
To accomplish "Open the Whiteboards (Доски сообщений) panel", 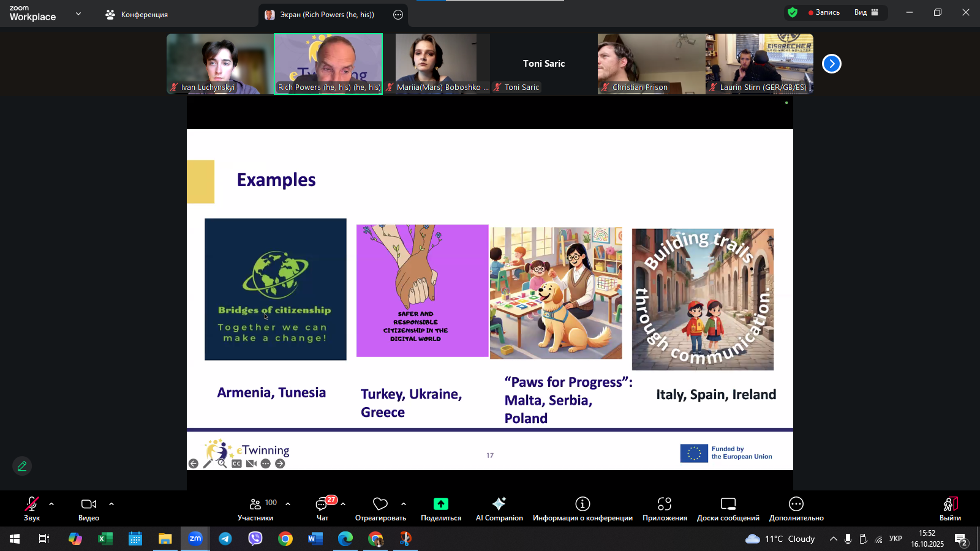I will 728,508.
